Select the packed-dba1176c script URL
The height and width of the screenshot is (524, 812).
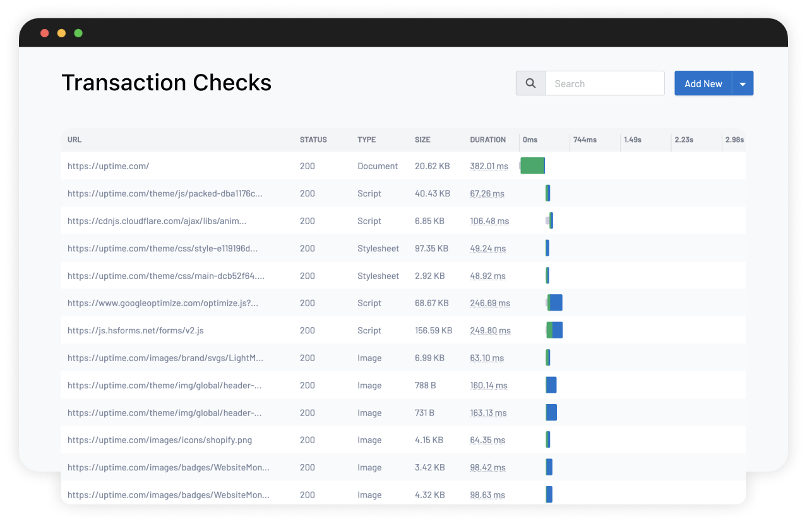[165, 194]
